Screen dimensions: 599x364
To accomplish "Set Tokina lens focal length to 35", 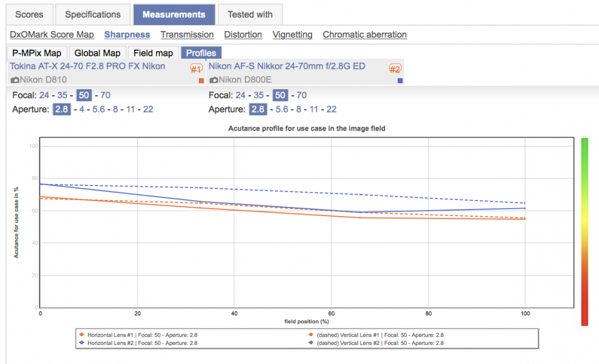I will [x=62, y=95].
